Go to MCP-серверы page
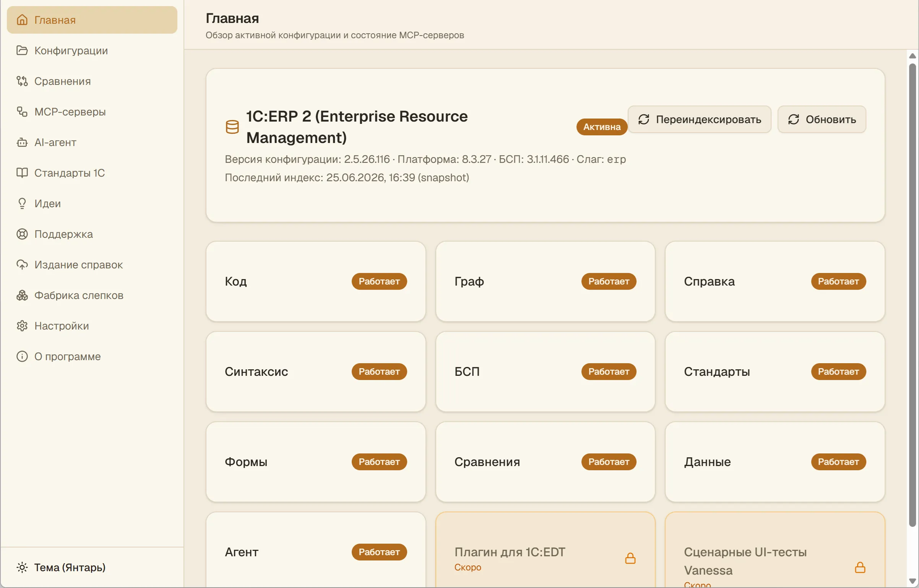This screenshot has width=919, height=588. click(92, 112)
